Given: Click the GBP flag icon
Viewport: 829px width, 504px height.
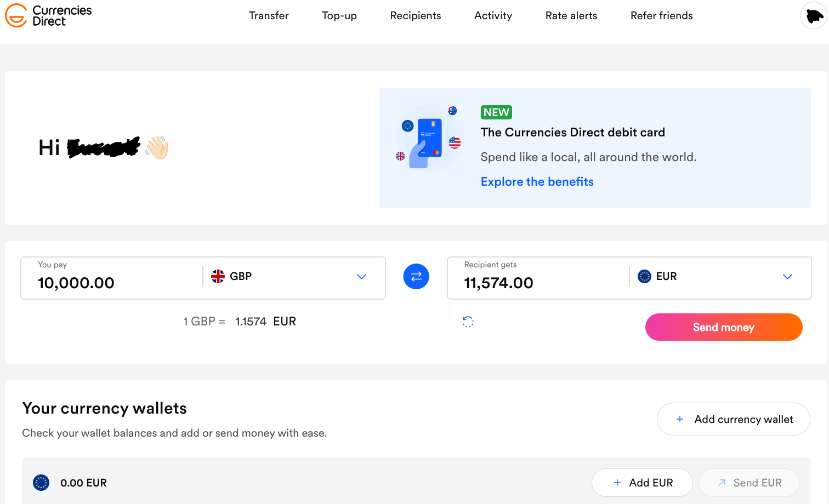Looking at the screenshot, I should tap(218, 276).
